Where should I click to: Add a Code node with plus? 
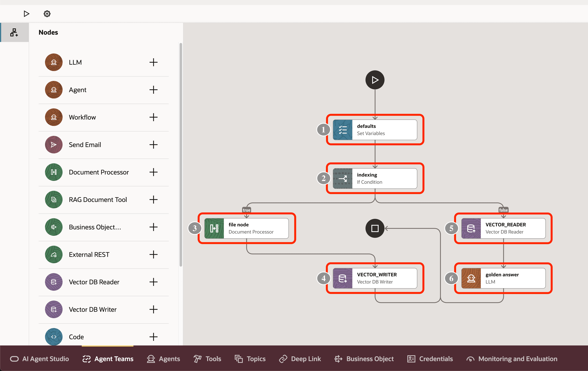[153, 337]
